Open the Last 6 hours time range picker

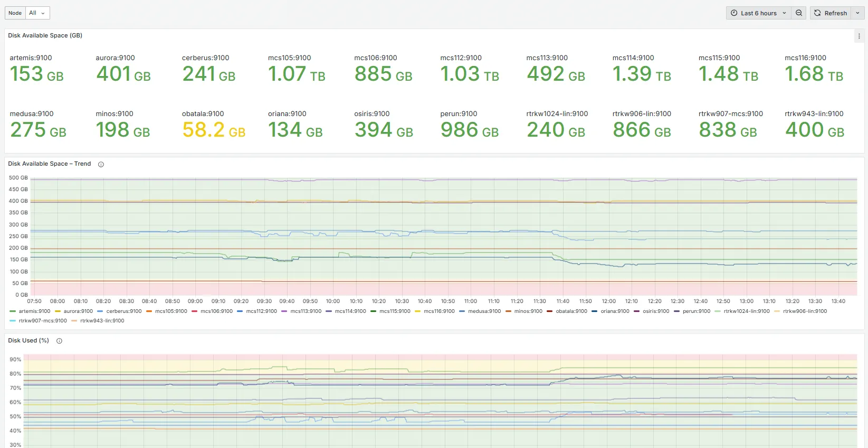[758, 13]
